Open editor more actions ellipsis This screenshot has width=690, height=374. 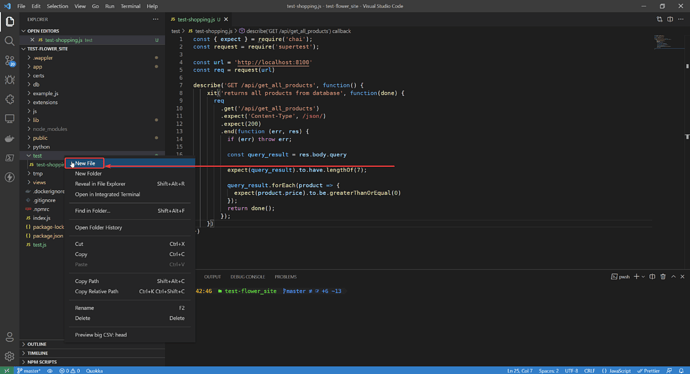(681, 19)
